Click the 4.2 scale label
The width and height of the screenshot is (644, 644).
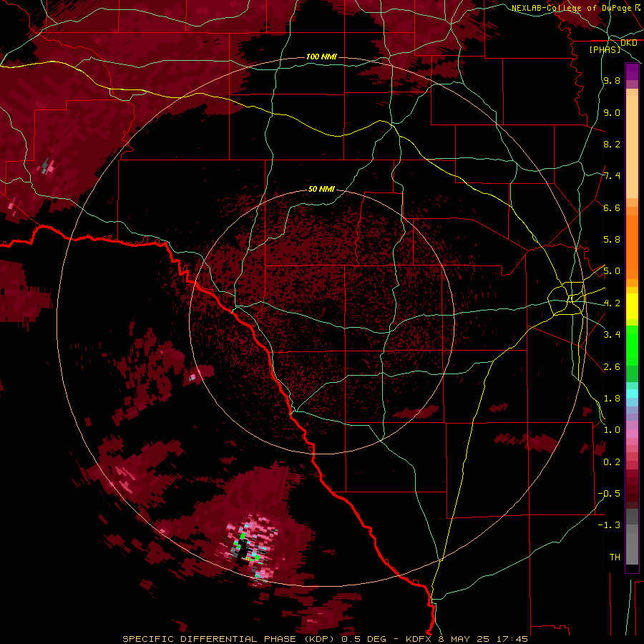pos(612,303)
